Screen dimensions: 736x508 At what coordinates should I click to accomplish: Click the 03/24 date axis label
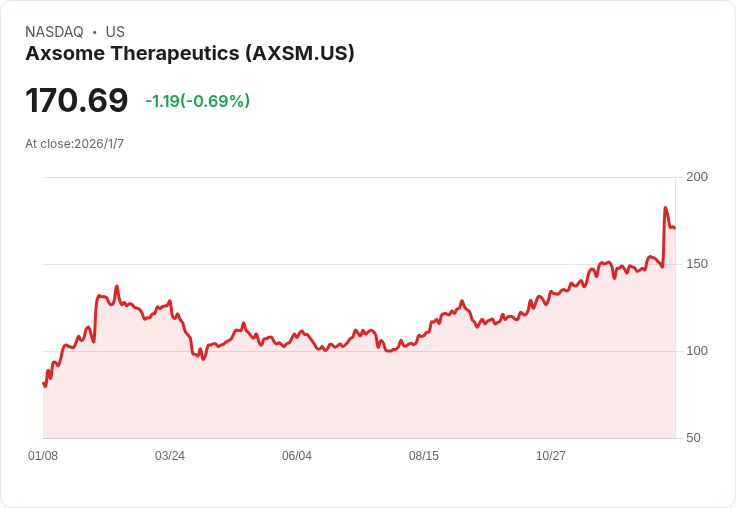[170, 456]
